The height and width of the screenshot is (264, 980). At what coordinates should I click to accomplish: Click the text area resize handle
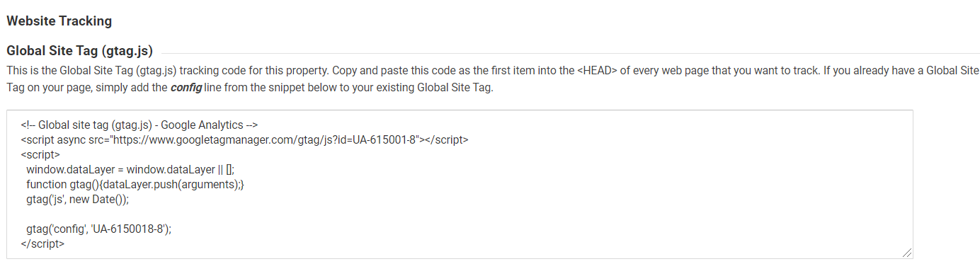click(x=907, y=252)
